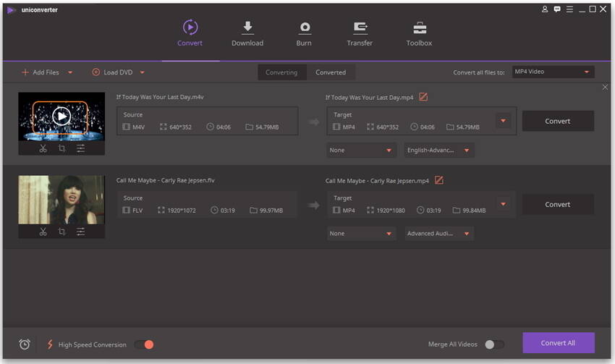This screenshot has height=364, width=615.
Task: Open subtitle None dropdown for first video
Action: 361,151
